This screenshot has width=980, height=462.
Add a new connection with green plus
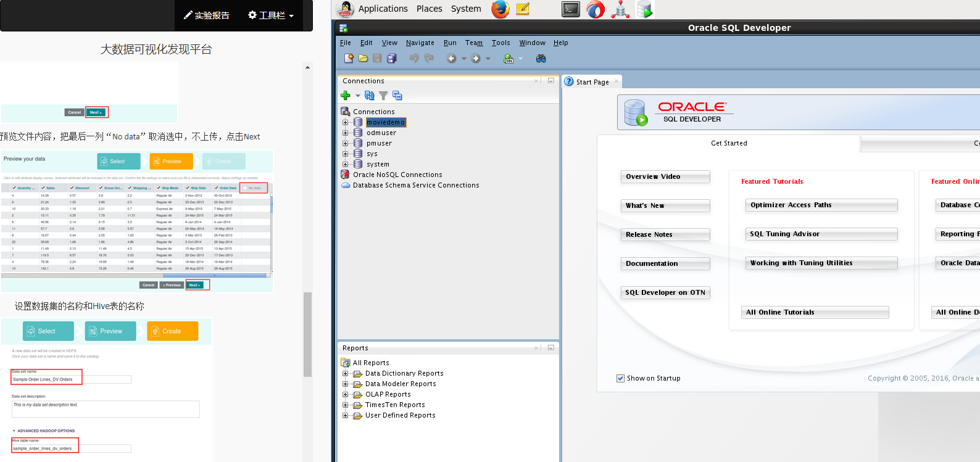tap(346, 96)
